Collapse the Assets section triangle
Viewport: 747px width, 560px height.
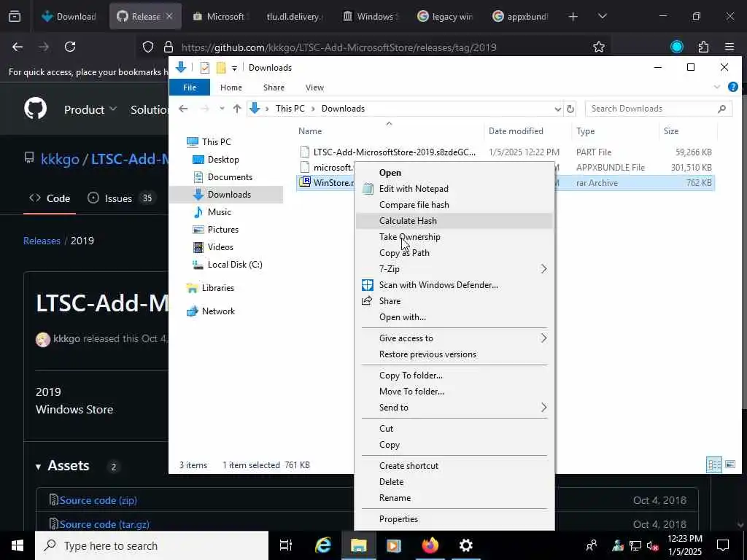coord(38,467)
